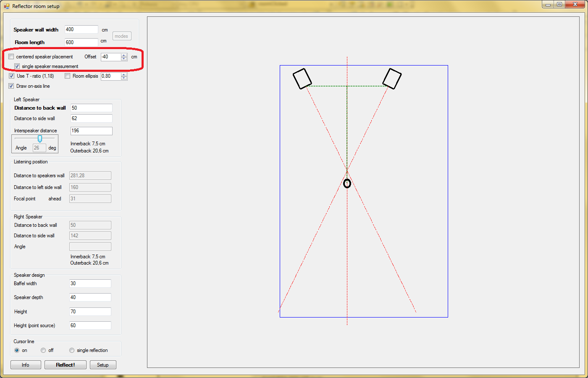Click the Angle degrees field showing 26
The height and width of the screenshot is (378, 588).
click(x=39, y=148)
